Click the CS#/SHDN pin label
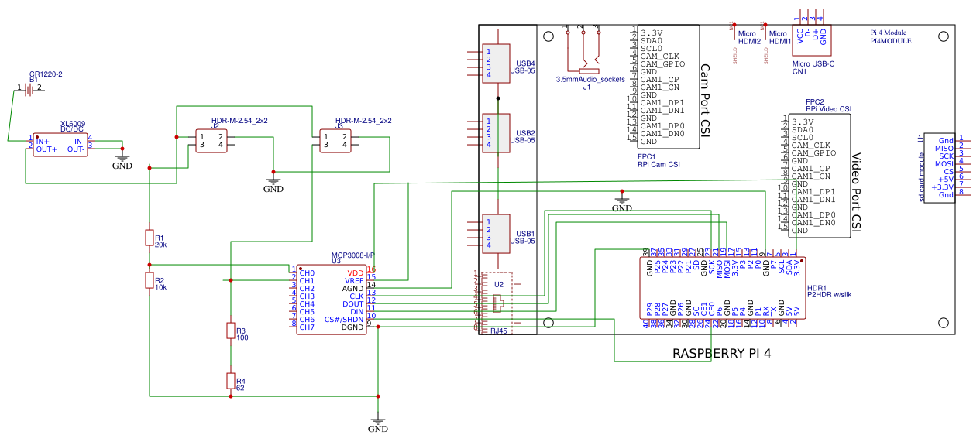This screenshot has width=980, height=442. [x=344, y=319]
